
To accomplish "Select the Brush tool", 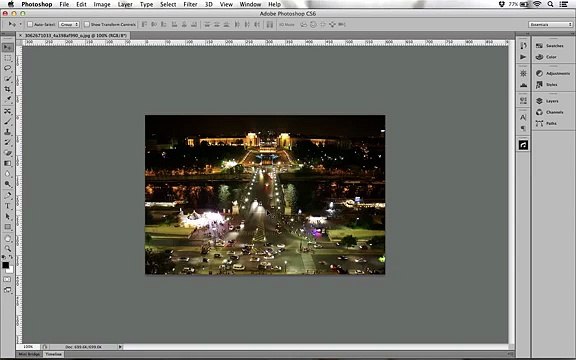I will (x=7, y=122).
